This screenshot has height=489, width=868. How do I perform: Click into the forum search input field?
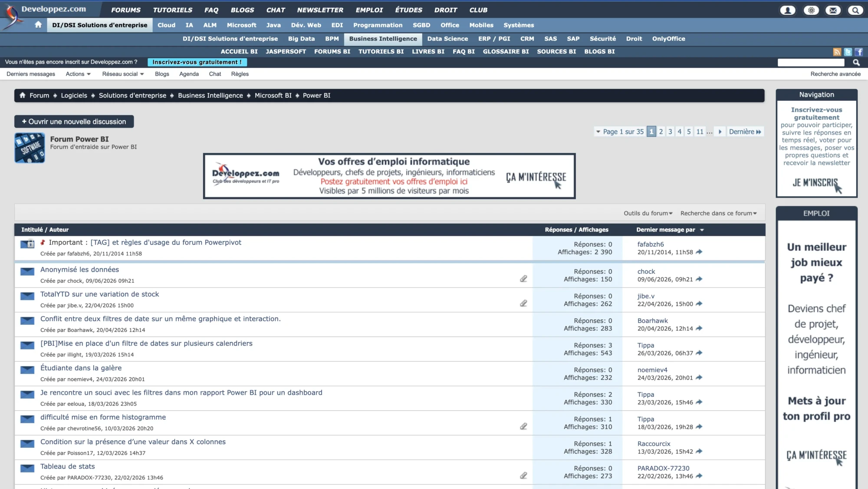[811, 63]
